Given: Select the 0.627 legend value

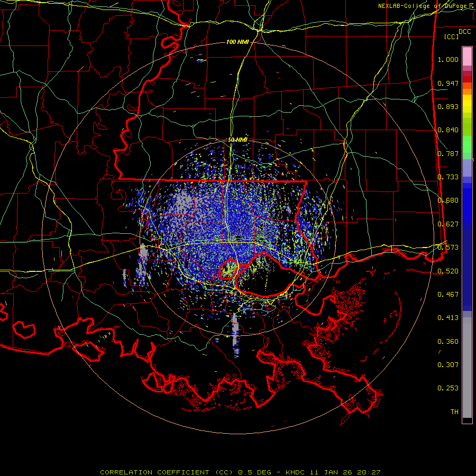Looking at the screenshot, I should (448, 224).
